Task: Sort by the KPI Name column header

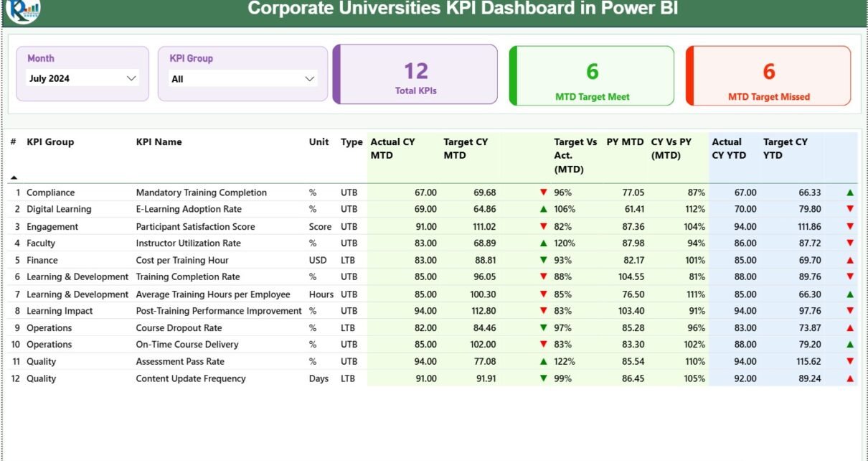Action: pos(159,142)
